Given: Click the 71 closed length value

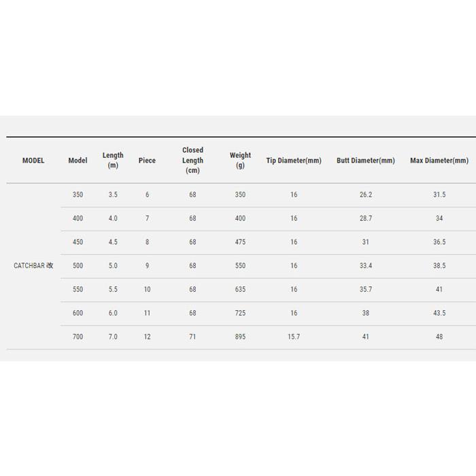Looking at the screenshot, I should click(192, 337).
